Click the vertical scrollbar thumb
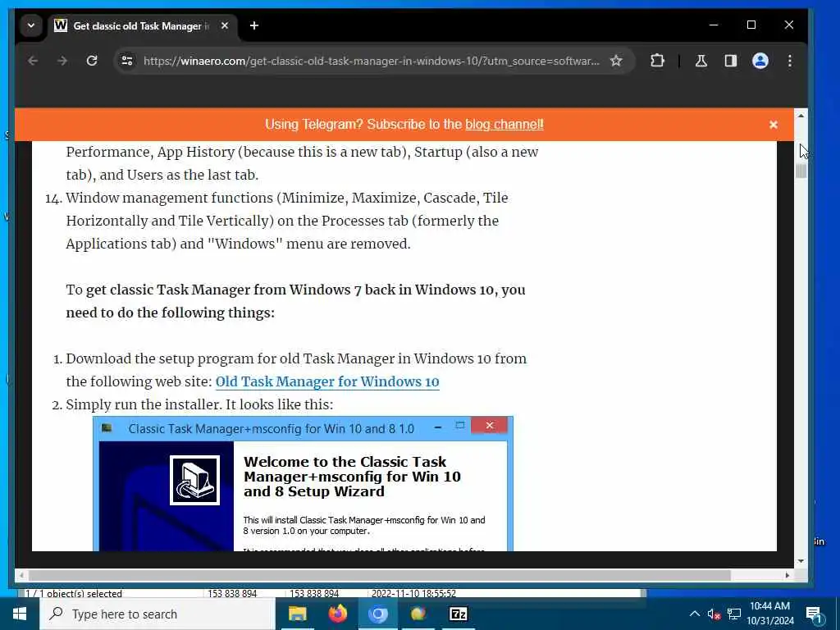The height and width of the screenshot is (630, 840). [x=801, y=171]
